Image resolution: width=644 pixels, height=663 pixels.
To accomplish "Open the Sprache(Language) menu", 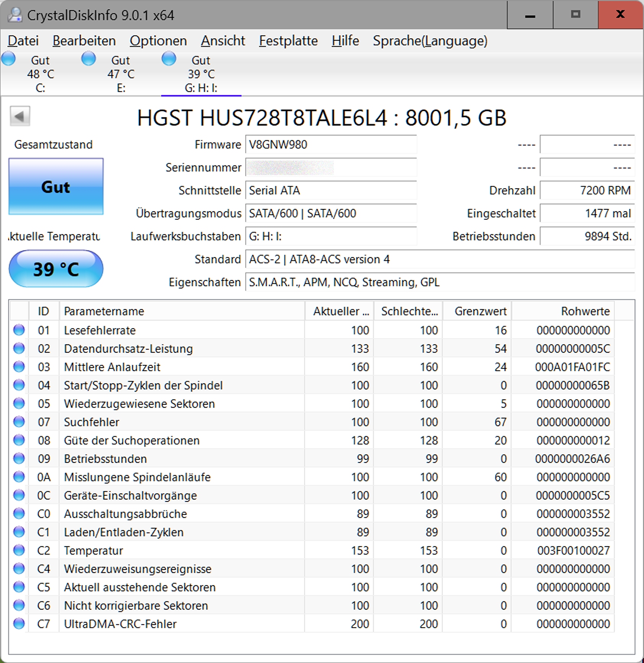I will pos(430,41).
